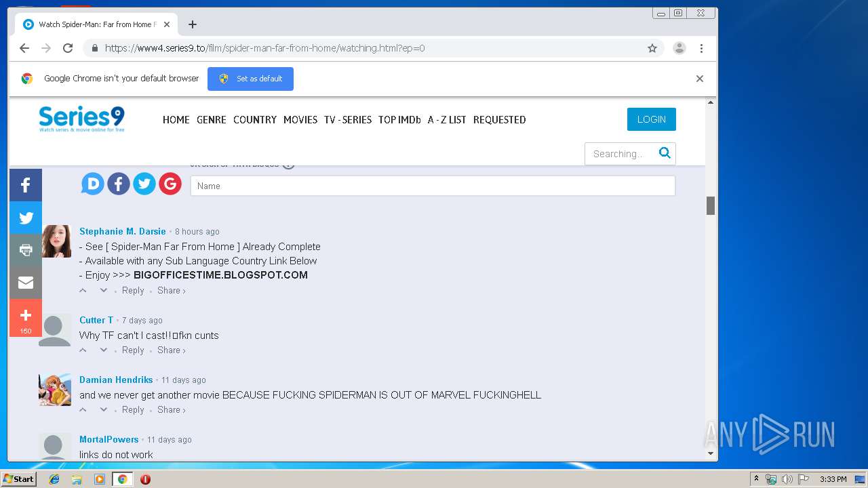Open the Windows Start menu
Screen dimensions: 868x488
(19, 479)
